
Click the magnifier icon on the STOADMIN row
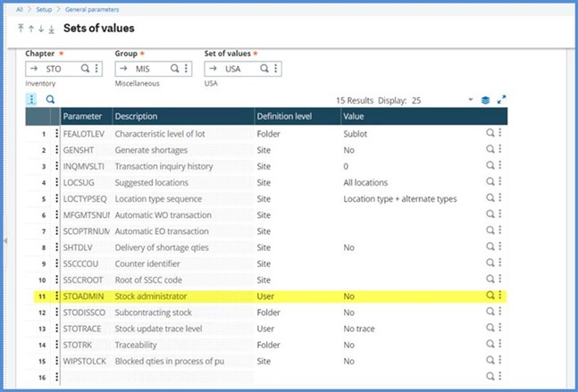(x=490, y=296)
